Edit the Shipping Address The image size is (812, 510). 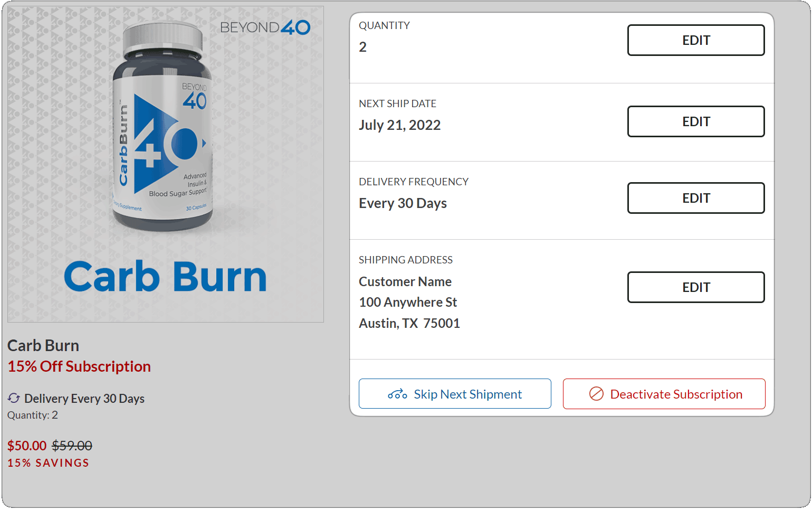(696, 287)
